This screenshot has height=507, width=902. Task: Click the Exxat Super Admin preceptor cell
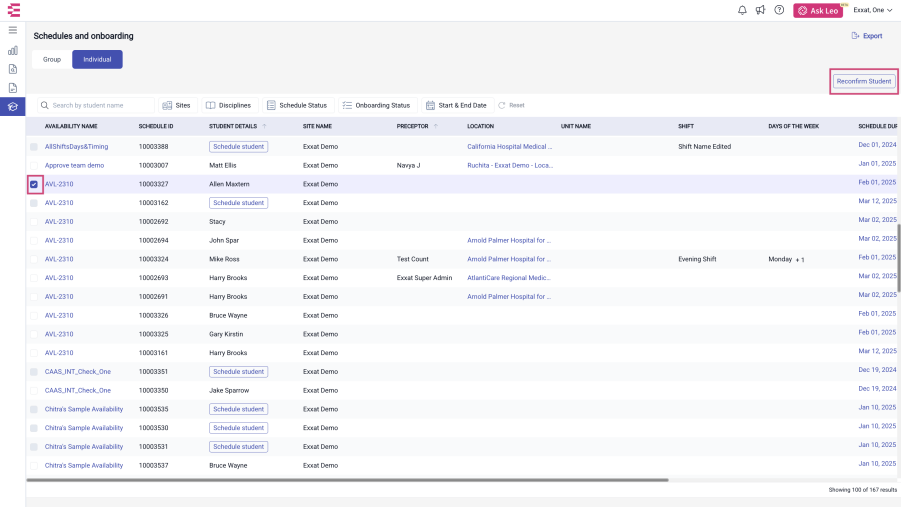[x=425, y=278]
